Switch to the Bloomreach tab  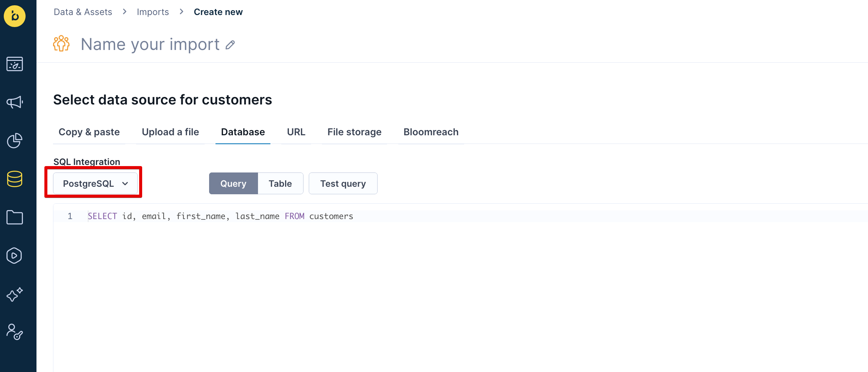click(x=431, y=132)
